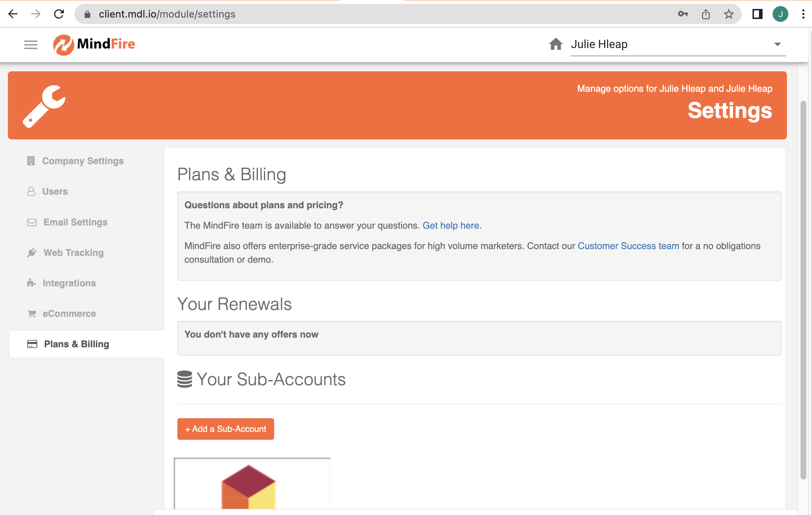Expand the Julie Hleap account dropdown

(777, 44)
